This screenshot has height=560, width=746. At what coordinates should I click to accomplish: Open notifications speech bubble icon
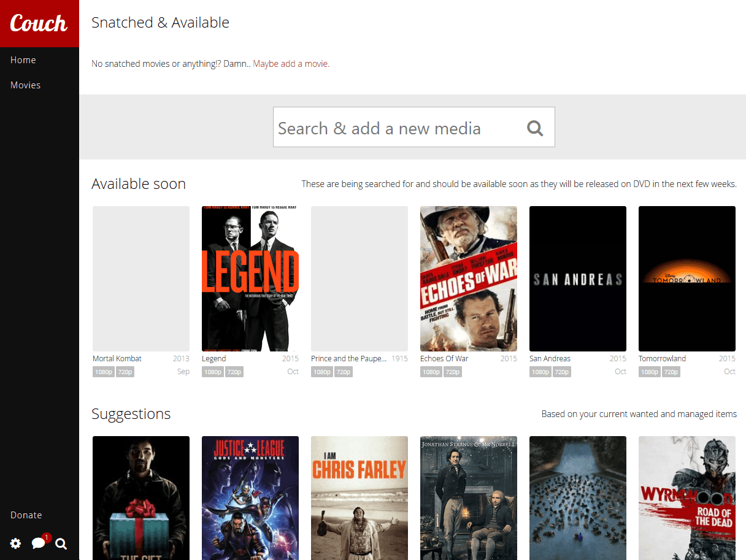pos(39,543)
